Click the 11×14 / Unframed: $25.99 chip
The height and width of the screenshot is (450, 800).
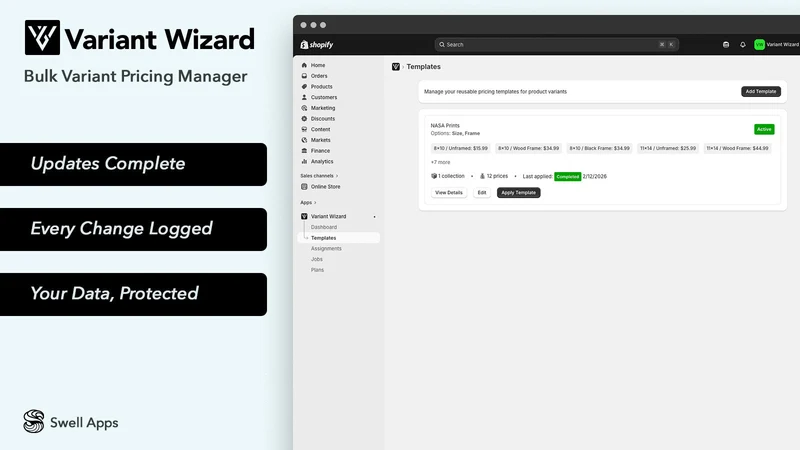[668, 148]
